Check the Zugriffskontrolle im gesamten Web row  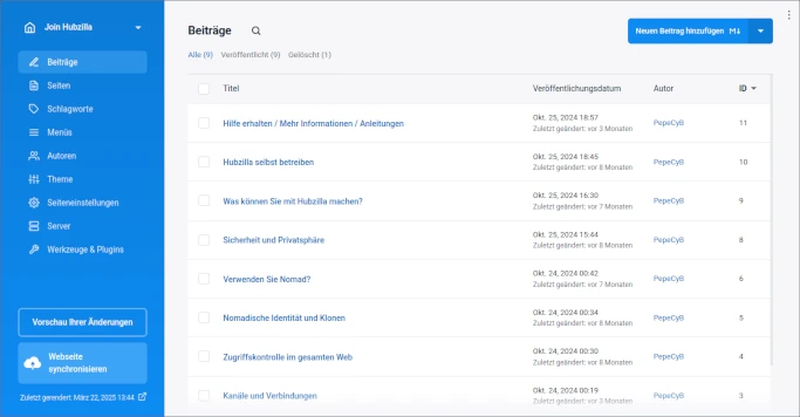(x=204, y=356)
